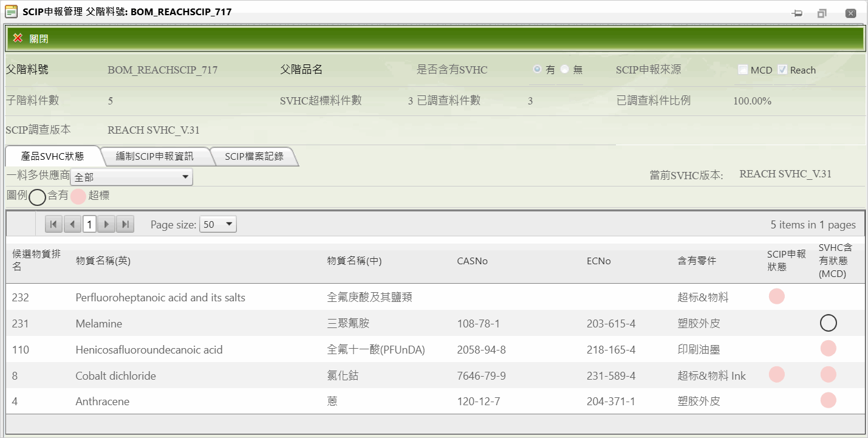Screen dimensions: 868x438
Task: Click the '5 items in 1 pages' text
Action: 813,225
